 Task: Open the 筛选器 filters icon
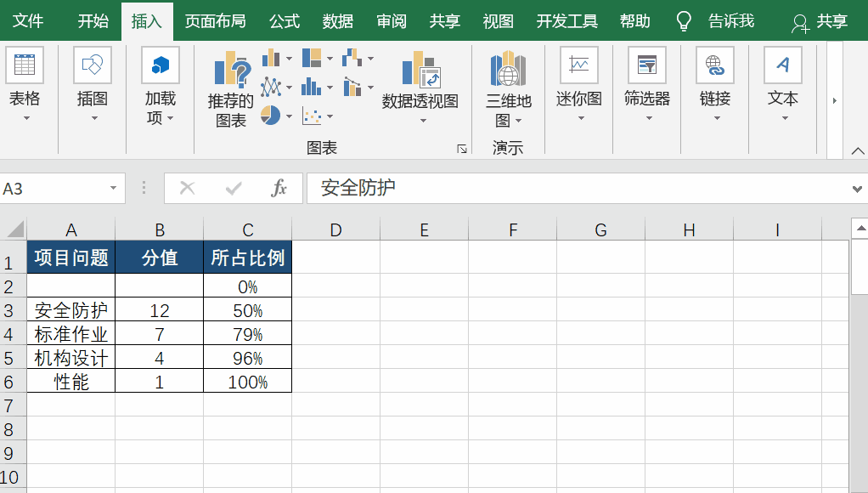point(647,65)
